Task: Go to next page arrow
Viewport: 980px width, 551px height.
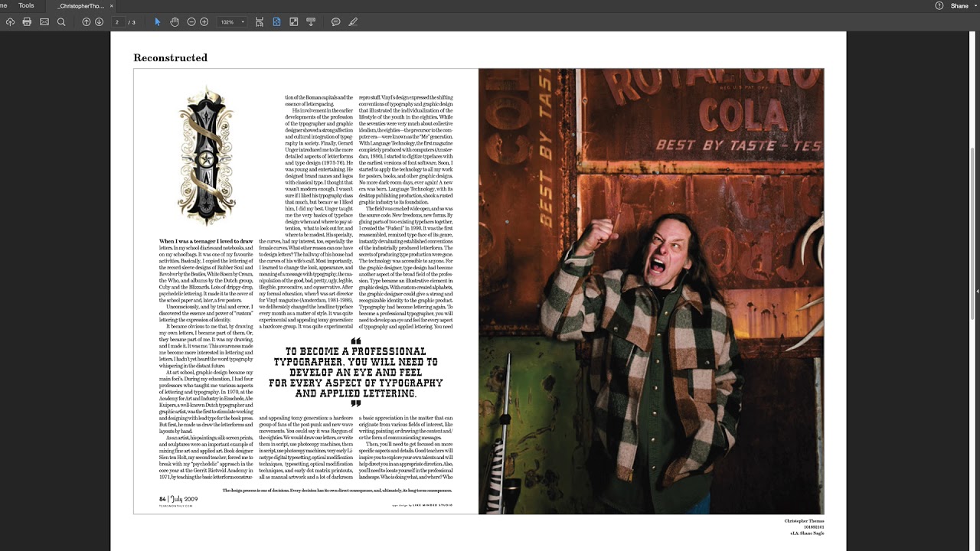Action: (99, 22)
